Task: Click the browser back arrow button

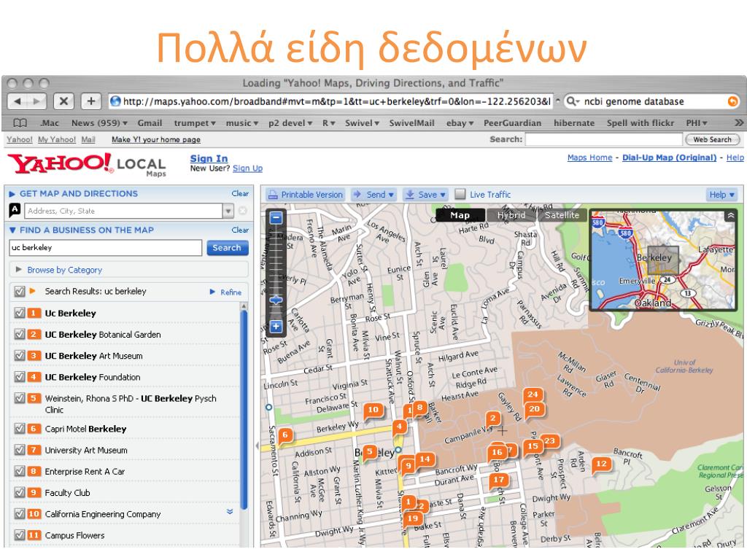Action: 18,101
